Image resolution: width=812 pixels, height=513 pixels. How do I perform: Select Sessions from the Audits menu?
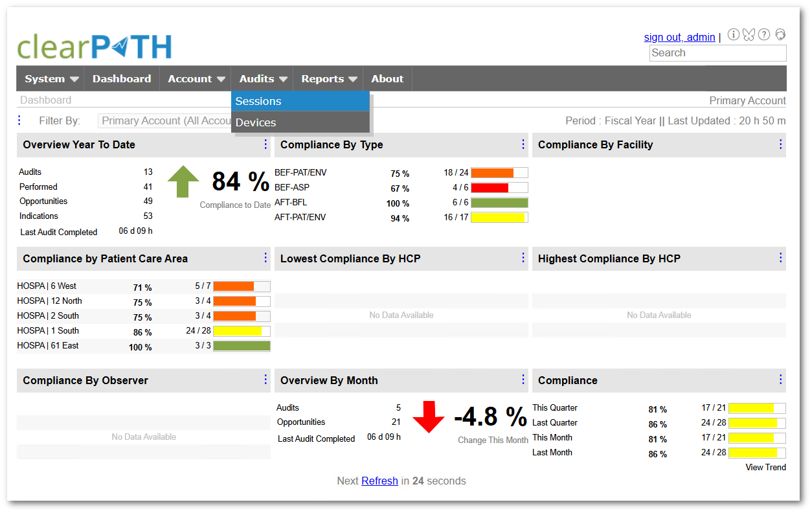click(x=300, y=101)
